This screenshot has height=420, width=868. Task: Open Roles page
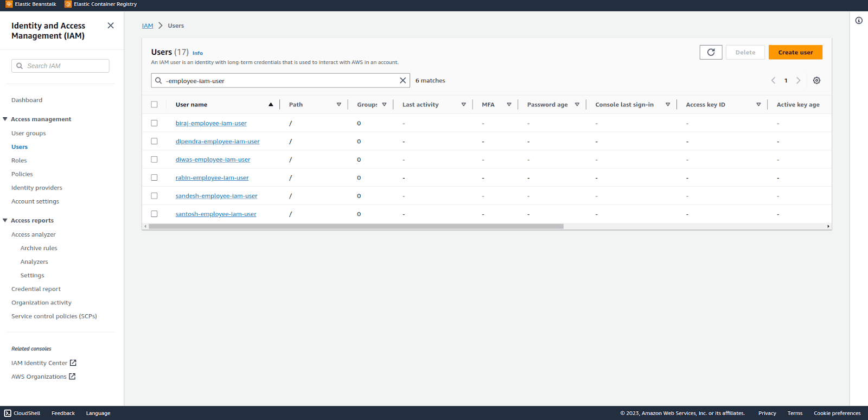click(x=19, y=161)
